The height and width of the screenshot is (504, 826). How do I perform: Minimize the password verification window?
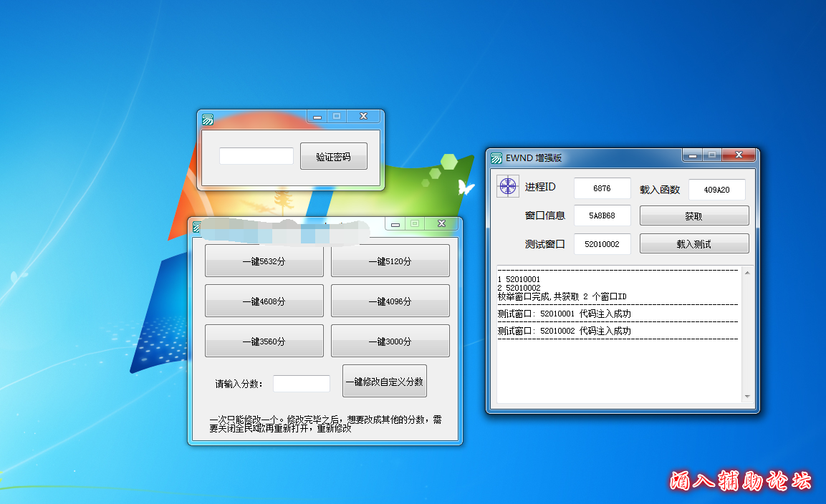(x=317, y=117)
